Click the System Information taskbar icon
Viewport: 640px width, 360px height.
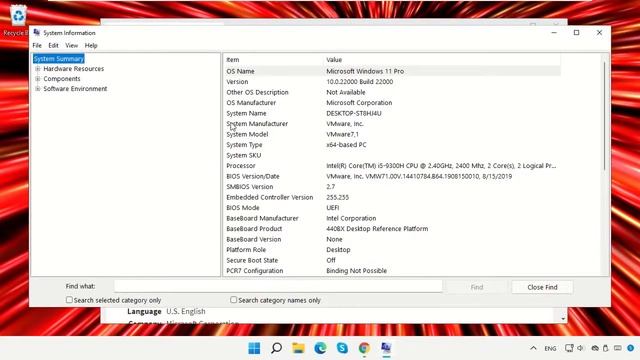tap(386, 348)
